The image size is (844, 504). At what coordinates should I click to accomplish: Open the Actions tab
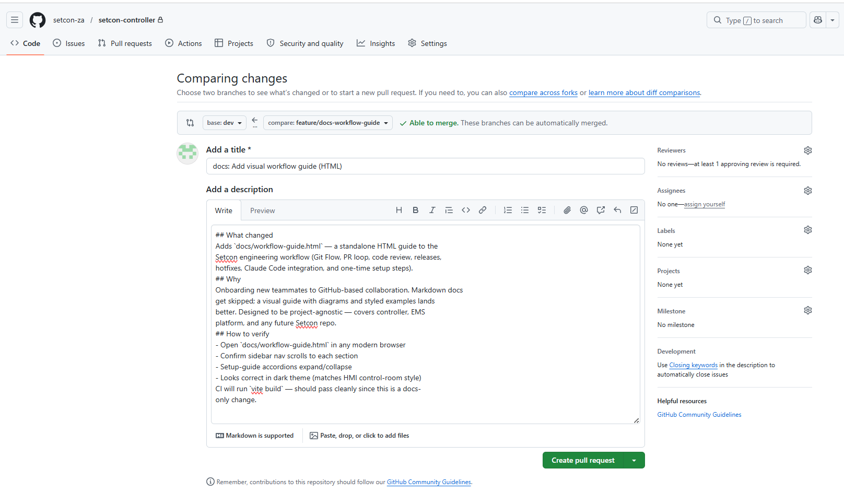(183, 43)
